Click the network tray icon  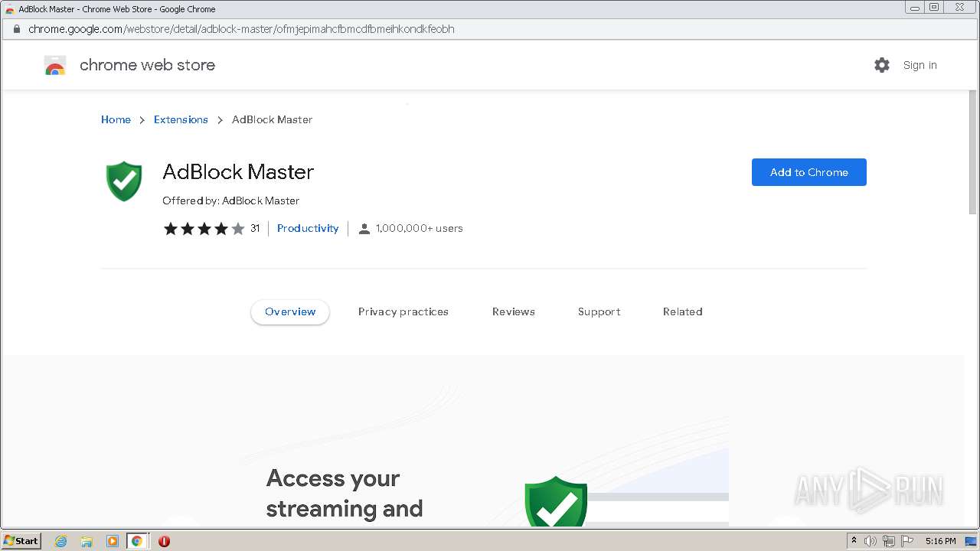click(x=889, y=541)
